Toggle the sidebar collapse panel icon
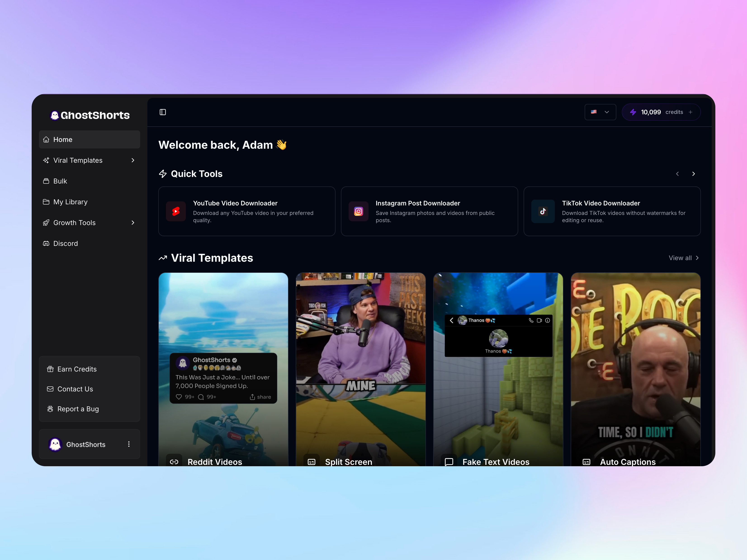This screenshot has height=560, width=747. click(x=163, y=112)
